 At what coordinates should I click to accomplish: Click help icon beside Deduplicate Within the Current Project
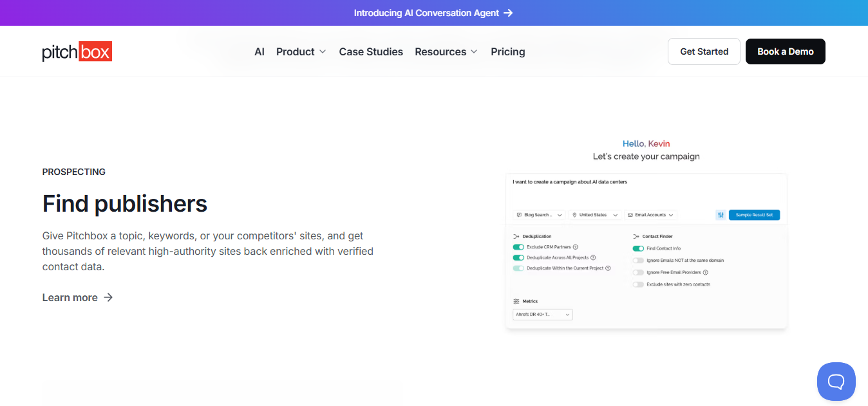(x=608, y=268)
